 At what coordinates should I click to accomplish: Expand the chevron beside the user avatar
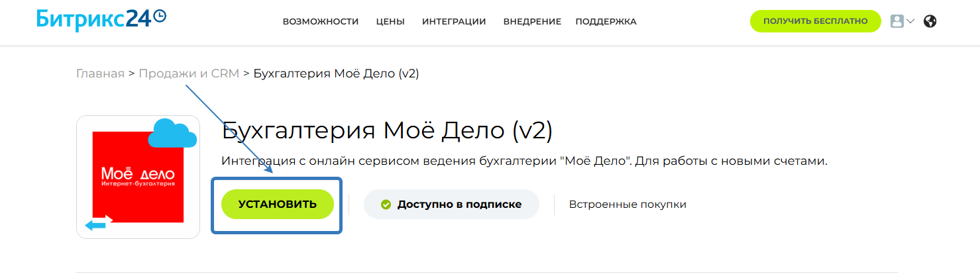910,21
